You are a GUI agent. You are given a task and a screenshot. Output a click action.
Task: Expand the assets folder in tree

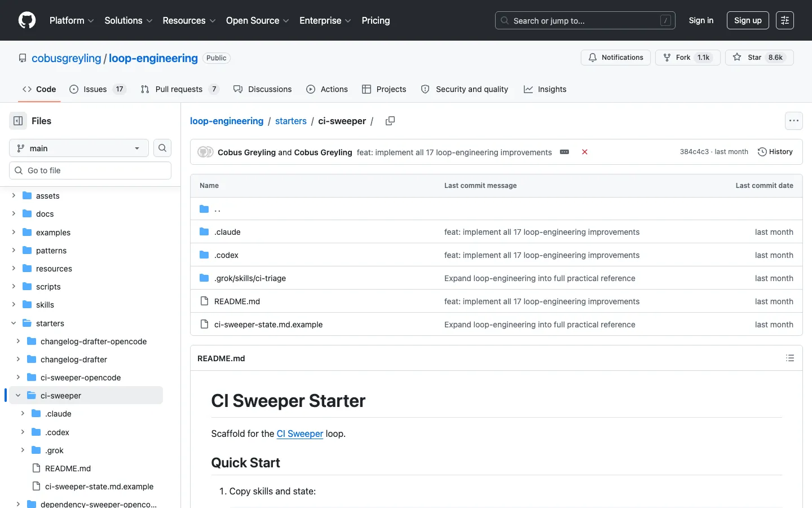(x=14, y=195)
